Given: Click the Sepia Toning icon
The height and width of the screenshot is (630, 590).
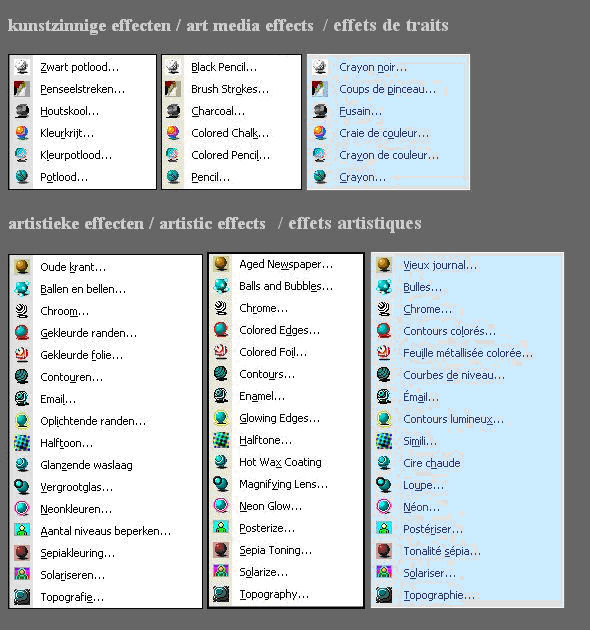Looking at the screenshot, I should click(221, 550).
